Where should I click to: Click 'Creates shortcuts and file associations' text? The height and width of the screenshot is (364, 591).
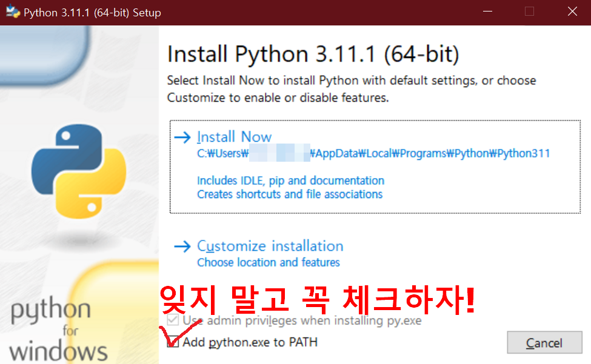[290, 194]
